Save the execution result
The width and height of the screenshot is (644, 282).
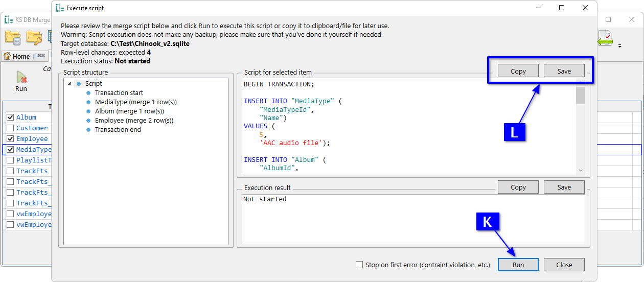pyautogui.click(x=564, y=187)
